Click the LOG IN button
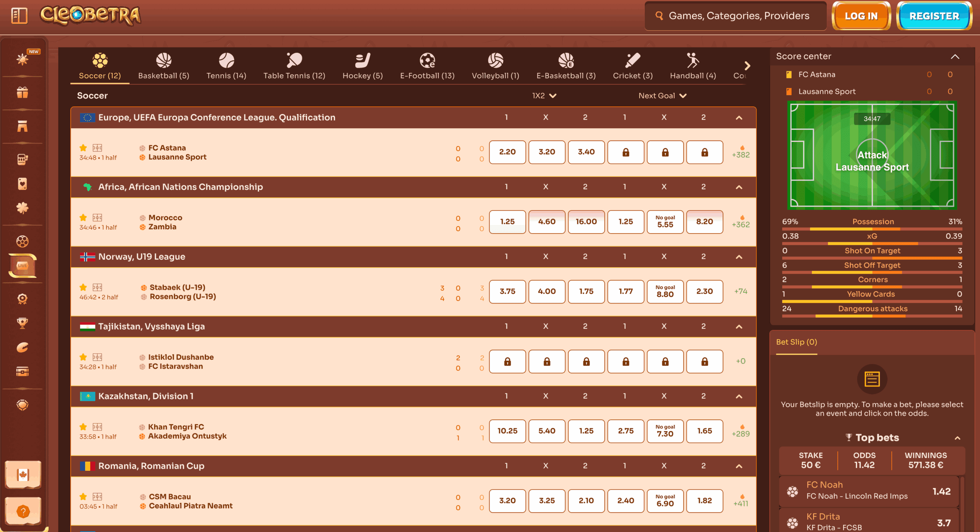This screenshot has width=980, height=532. 861,16
